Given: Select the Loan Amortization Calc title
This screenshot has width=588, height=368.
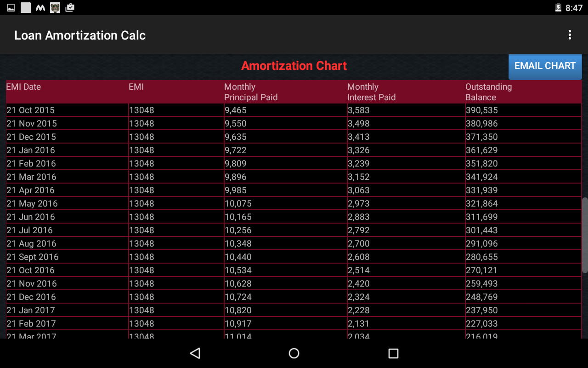Looking at the screenshot, I should click(x=80, y=35).
